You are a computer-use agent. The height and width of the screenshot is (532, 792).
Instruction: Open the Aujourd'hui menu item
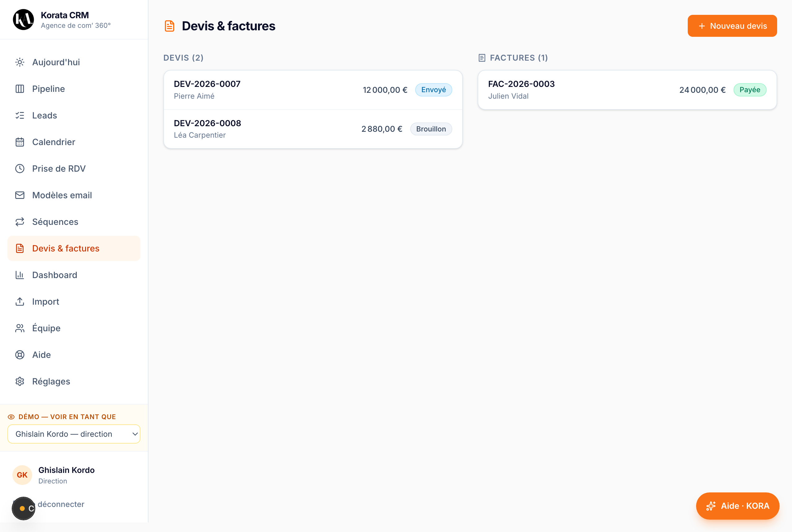[74, 62]
